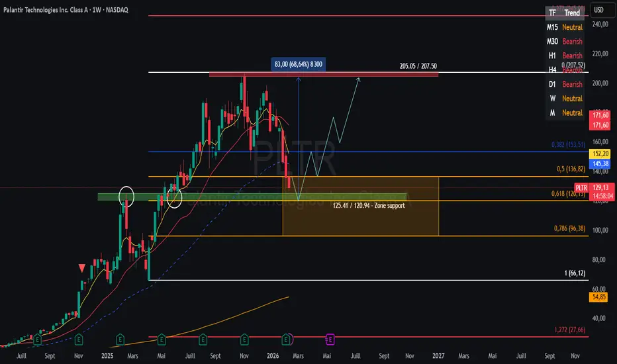Click the D1 Bearish trend row
The height and width of the screenshot is (364, 617).
565,84
